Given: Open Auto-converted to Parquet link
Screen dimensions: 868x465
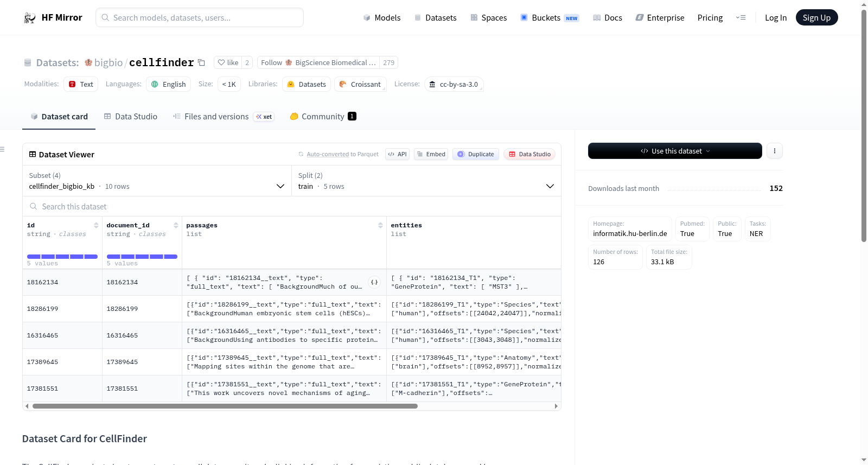Looking at the screenshot, I should (342, 154).
